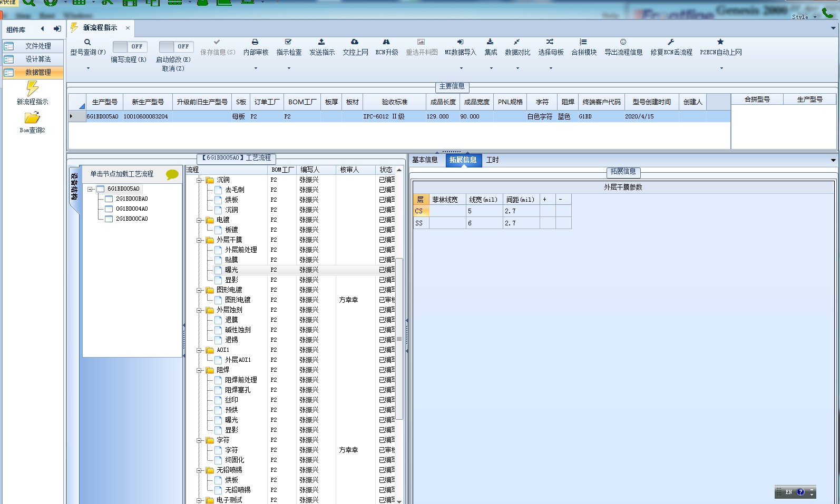Click the 型号查询 search icon

click(87, 42)
